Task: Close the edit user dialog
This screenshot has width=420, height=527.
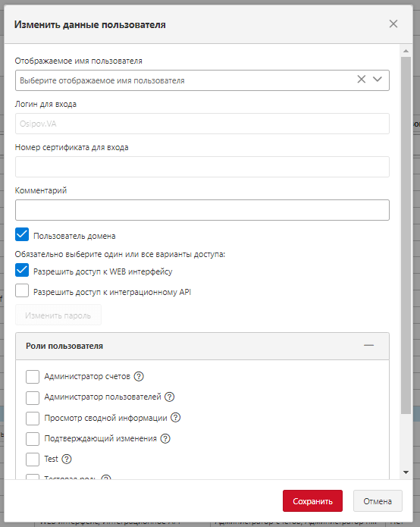Action: pyautogui.click(x=393, y=24)
